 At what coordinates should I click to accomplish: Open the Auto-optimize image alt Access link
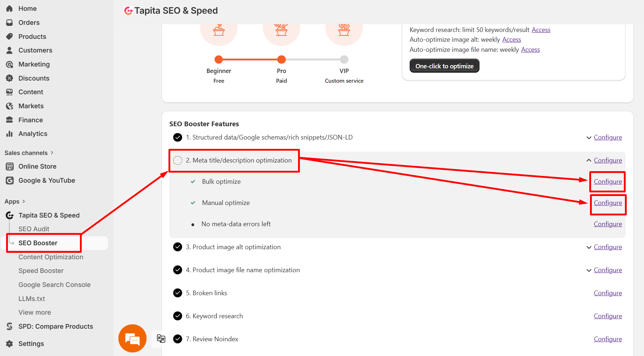pos(512,40)
